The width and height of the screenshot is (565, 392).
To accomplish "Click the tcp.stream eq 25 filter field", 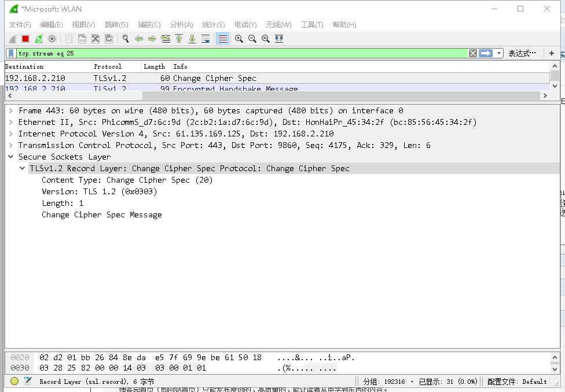I will coord(242,53).
